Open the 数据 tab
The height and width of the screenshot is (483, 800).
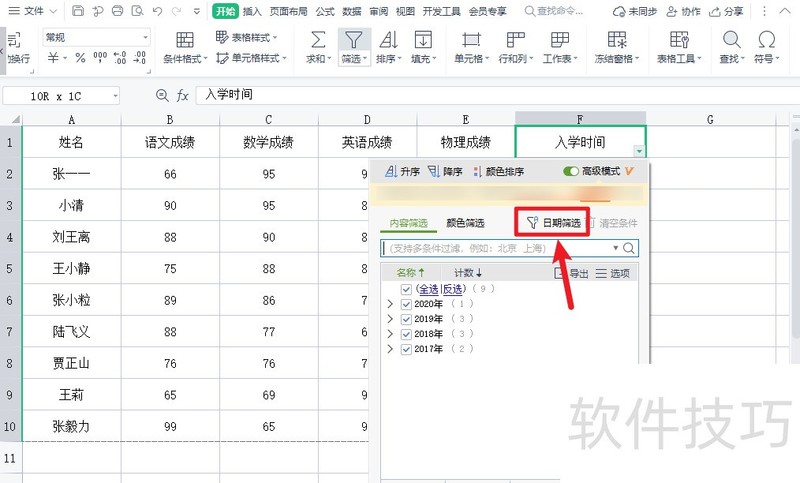pyautogui.click(x=352, y=11)
